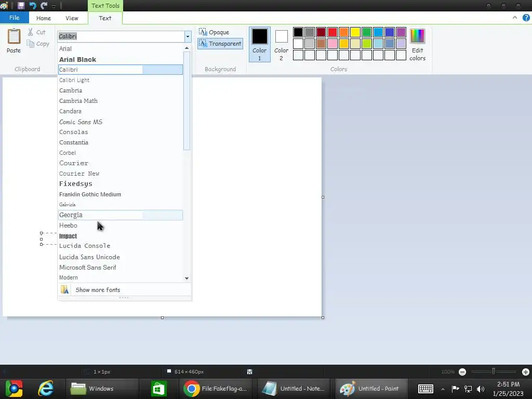Choose Cambria Math font
The width and height of the screenshot is (532, 399).
[121, 101]
